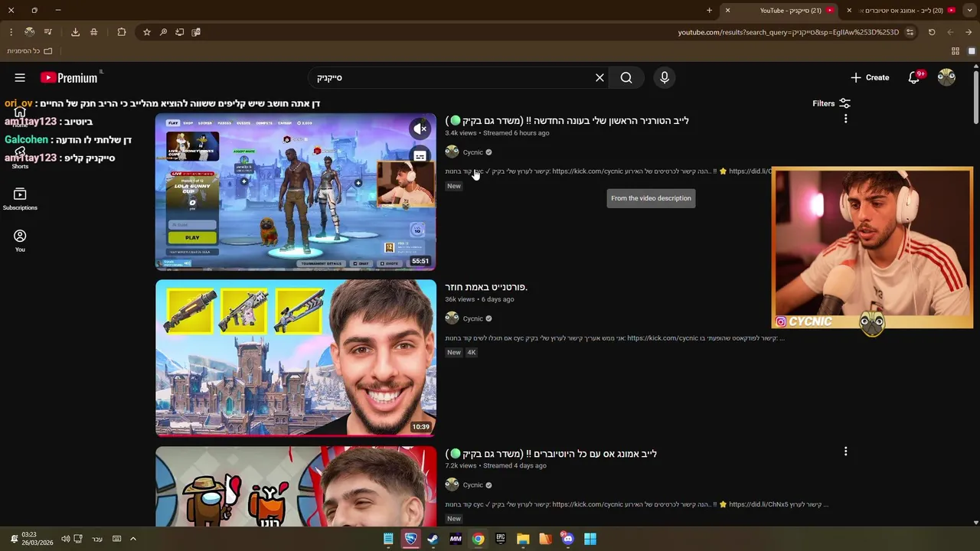Open Steam from the taskbar
Screen dimensions: 980x551
click(x=433, y=539)
